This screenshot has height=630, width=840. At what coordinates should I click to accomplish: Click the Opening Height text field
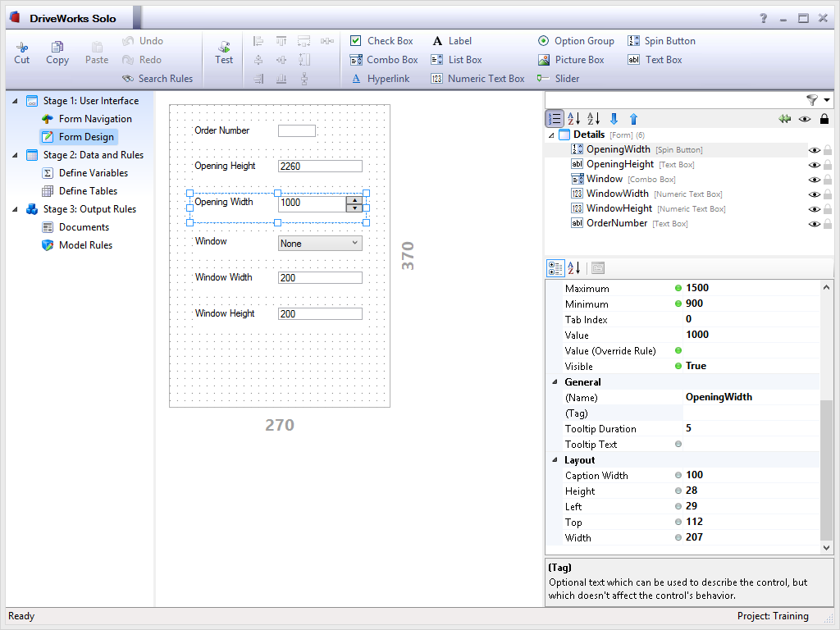click(x=320, y=167)
